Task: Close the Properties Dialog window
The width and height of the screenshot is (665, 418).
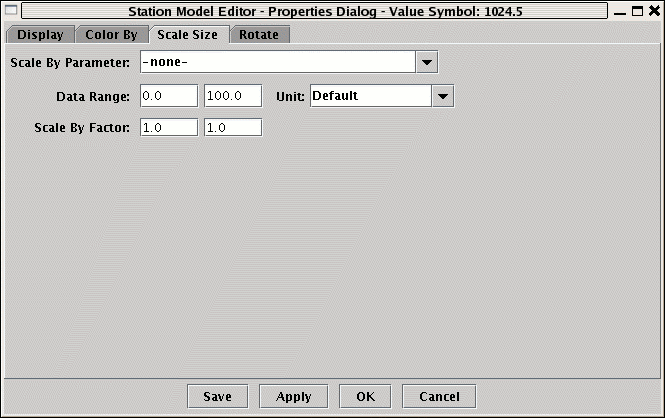Action: click(653, 10)
